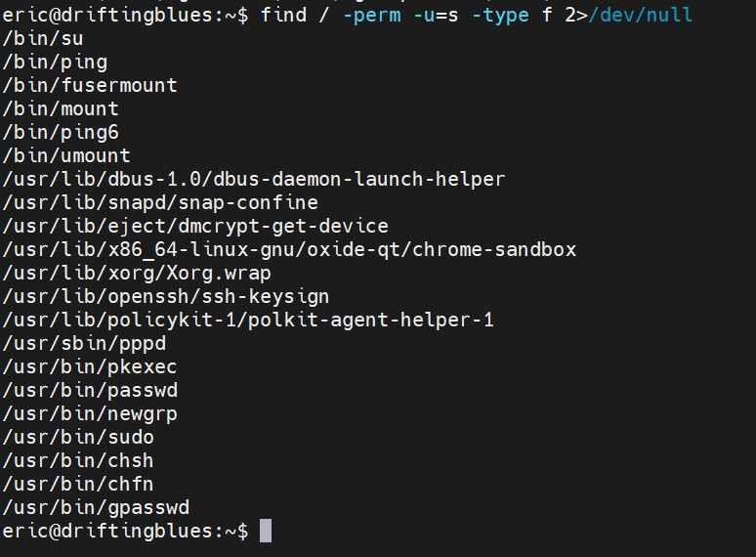756x557 pixels.
Task: Click the /usr/bin/sudo path
Action: click(x=78, y=438)
